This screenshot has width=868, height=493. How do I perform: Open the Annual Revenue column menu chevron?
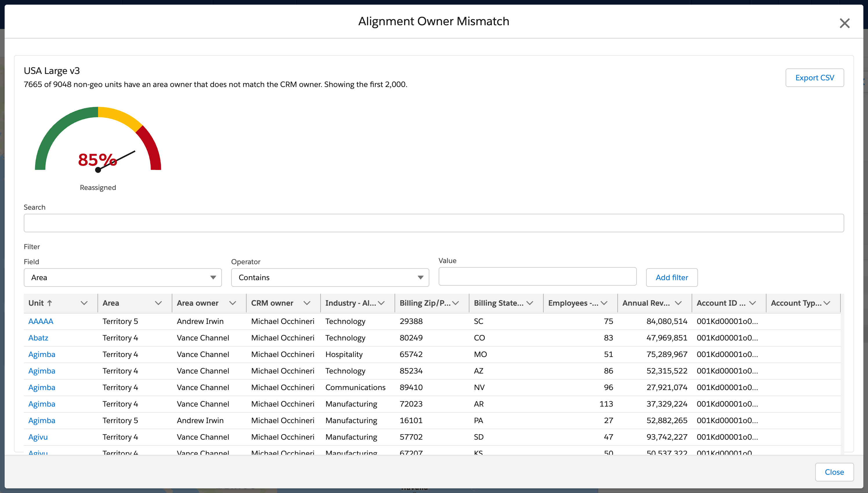[x=678, y=303]
